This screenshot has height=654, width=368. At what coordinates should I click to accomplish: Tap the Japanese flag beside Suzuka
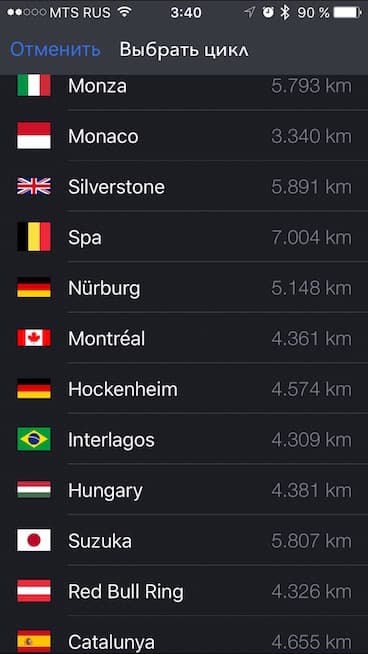(x=34, y=541)
